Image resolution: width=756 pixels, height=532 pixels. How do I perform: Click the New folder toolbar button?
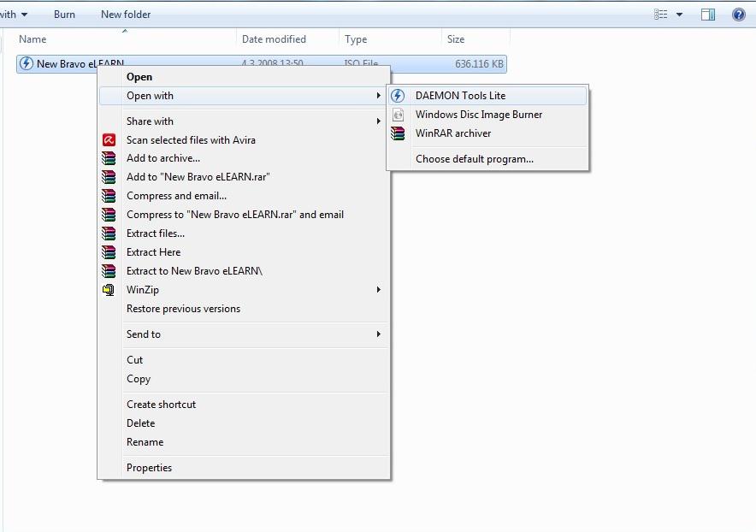pyautogui.click(x=126, y=15)
